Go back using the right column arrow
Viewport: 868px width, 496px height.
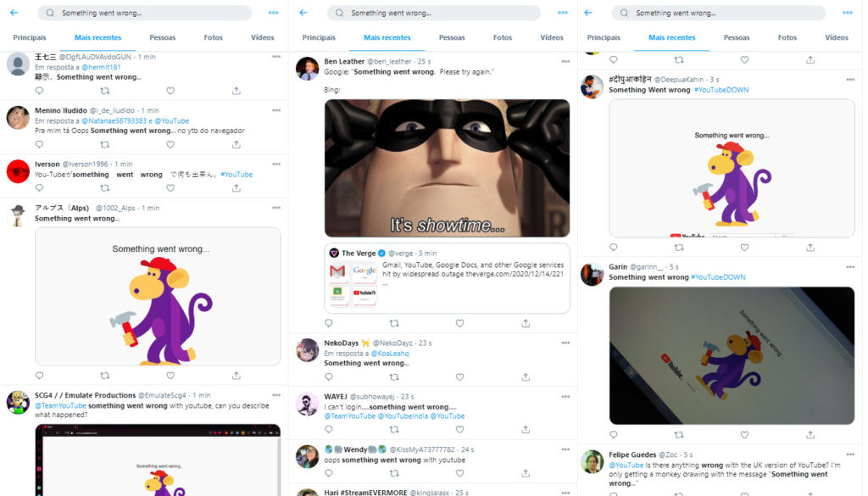click(588, 13)
